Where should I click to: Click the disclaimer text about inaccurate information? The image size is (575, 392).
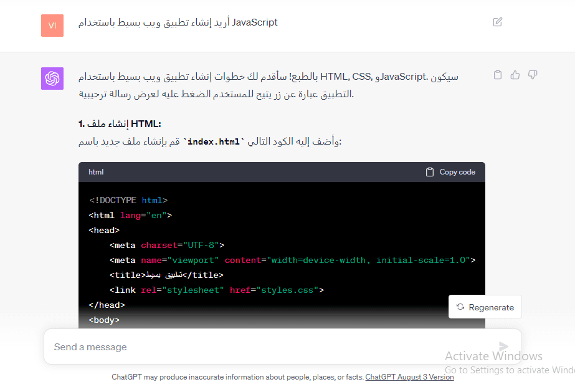[237, 377]
